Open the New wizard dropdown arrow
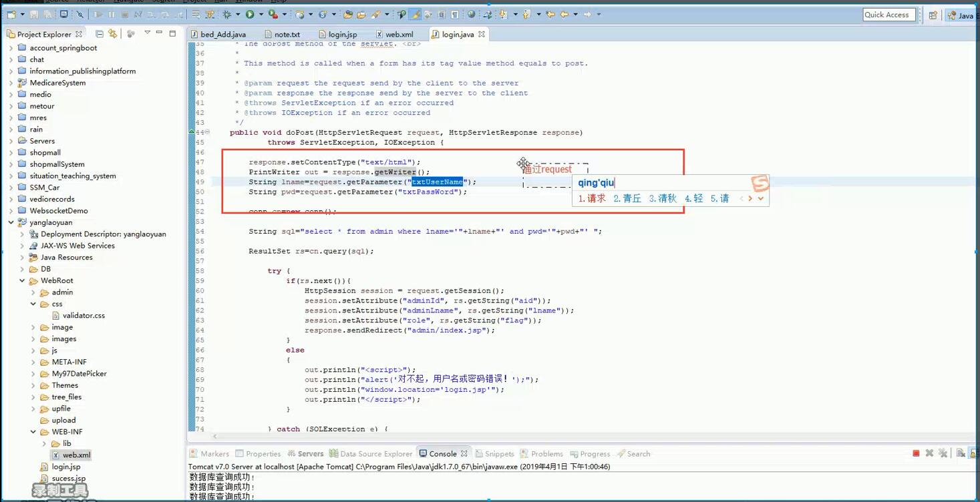 pyautogui.click(x=22, y=14)
